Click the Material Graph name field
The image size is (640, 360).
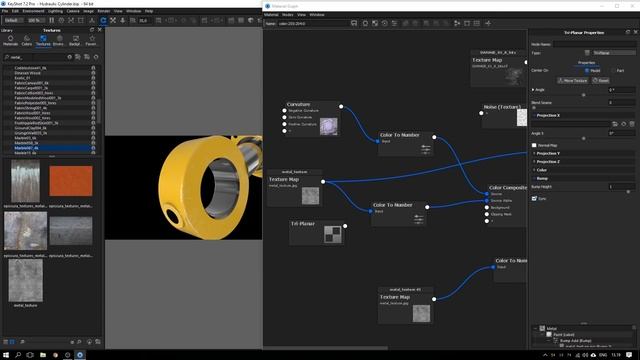(x=312, y=24)
